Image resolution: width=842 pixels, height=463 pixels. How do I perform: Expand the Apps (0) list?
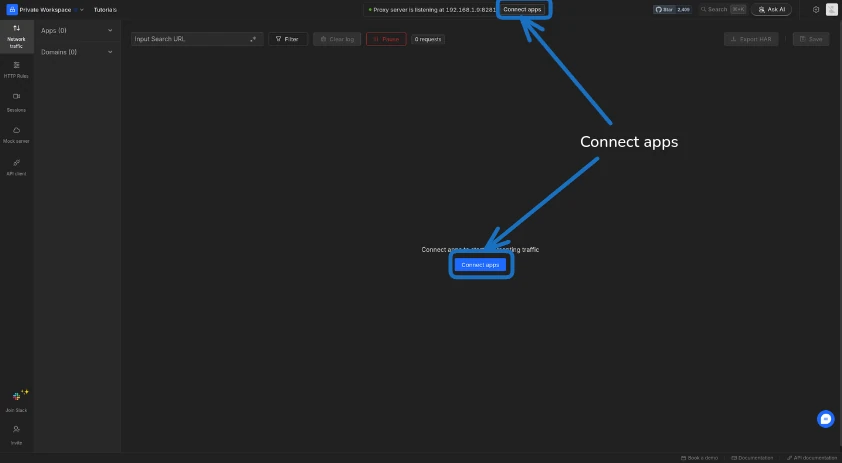(77, 31)
